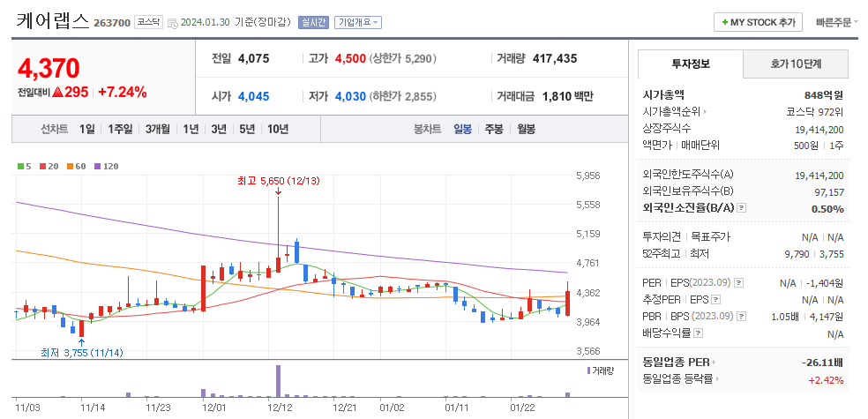The width and height of the screenshot is (868, 419).
Task: Open help icon next to 배당수익률
Action: [698, 333]
